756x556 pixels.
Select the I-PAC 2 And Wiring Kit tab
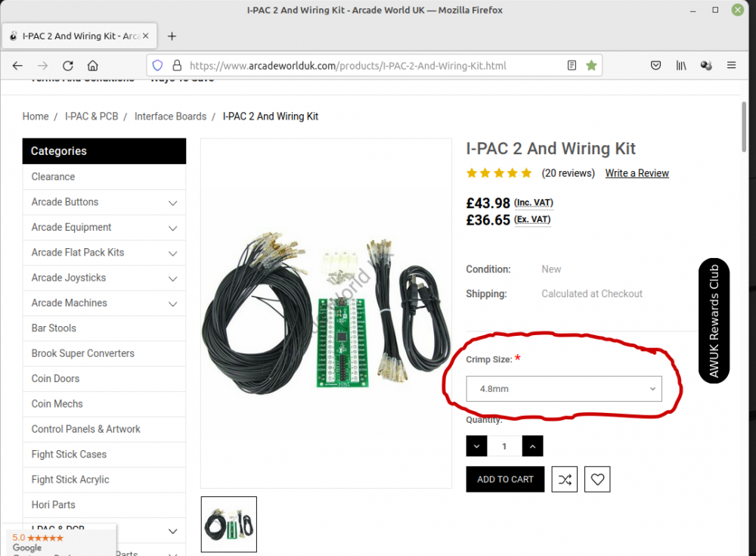[x=79, y=36]
